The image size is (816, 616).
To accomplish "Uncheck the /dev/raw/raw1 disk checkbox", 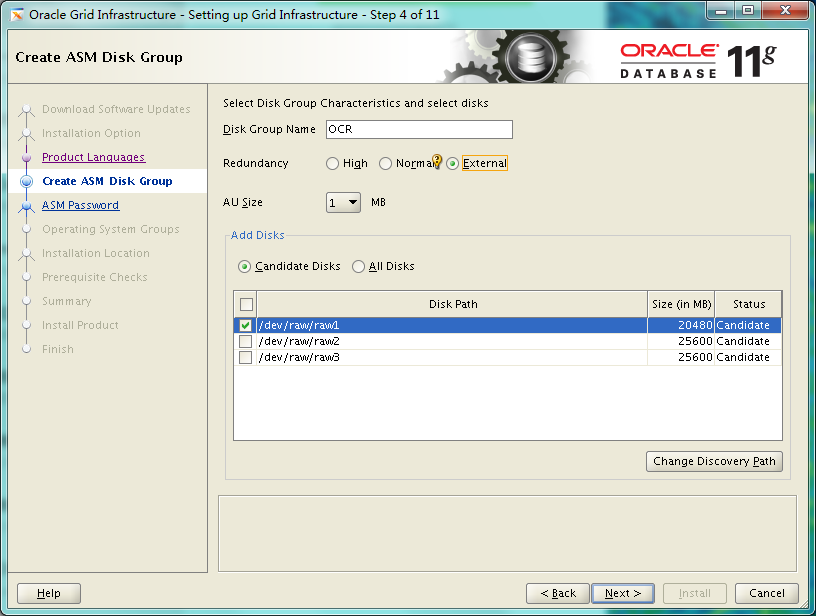I will coord(246,326).
